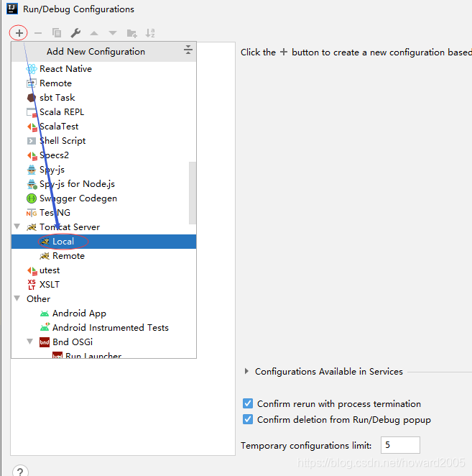Click the IntelliJ icon in title bar
The width and height of the screenshot is (472, 476).
pos(12,9)
